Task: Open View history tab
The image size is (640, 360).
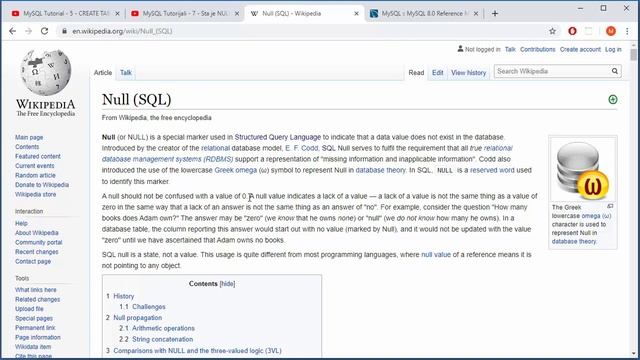Action: tap(469, 73)
